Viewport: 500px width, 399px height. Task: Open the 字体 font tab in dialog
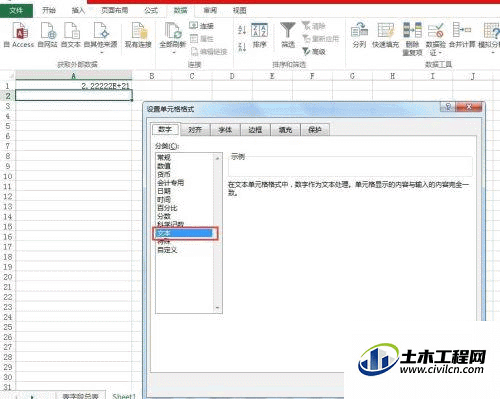(x=225, y=130)
